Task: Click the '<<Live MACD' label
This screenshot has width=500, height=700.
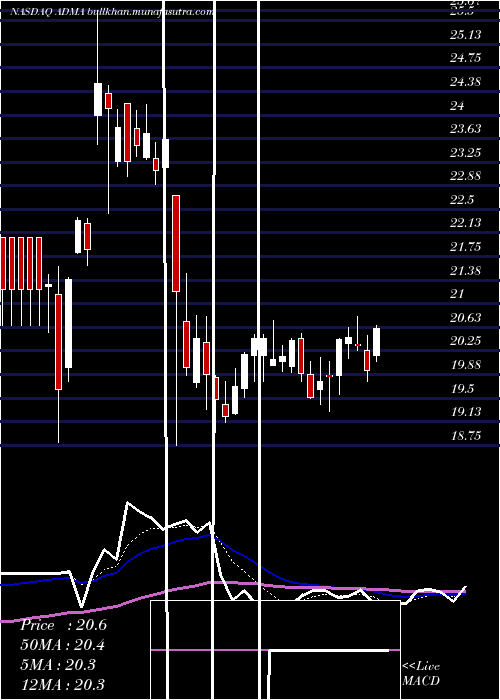Action: tap(421, 674)
